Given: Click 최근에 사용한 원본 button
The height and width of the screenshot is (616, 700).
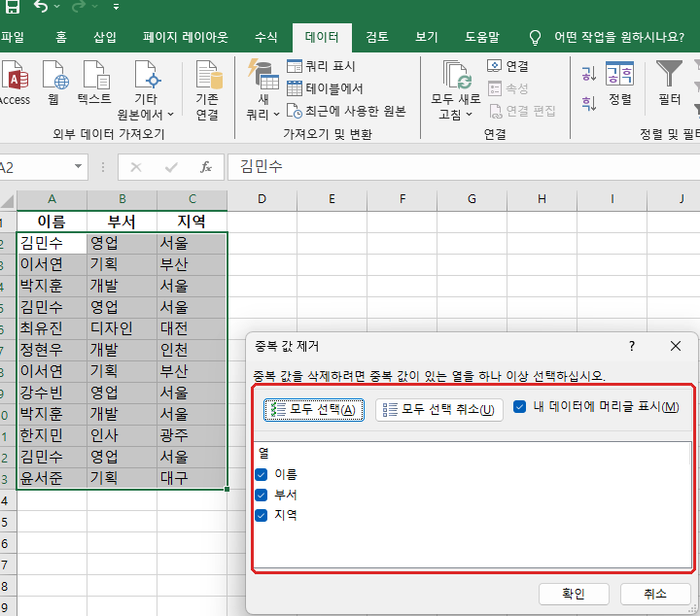Looking at the screenshot, I should [346, 111].
